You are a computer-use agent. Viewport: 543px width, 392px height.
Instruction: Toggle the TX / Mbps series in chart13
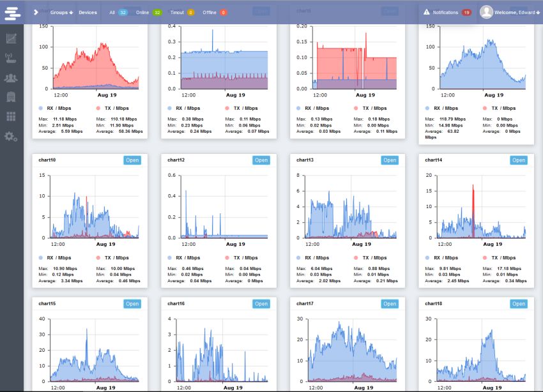(x=370, y=258)
